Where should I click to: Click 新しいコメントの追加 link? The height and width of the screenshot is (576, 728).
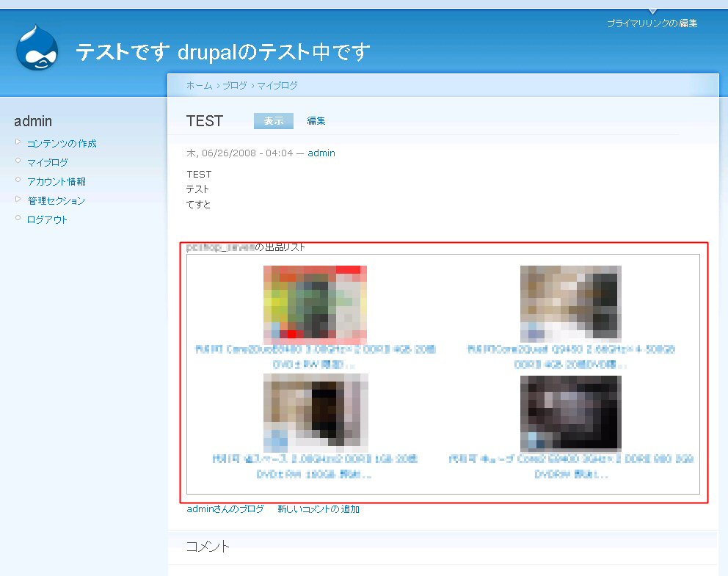pos(318,509)
